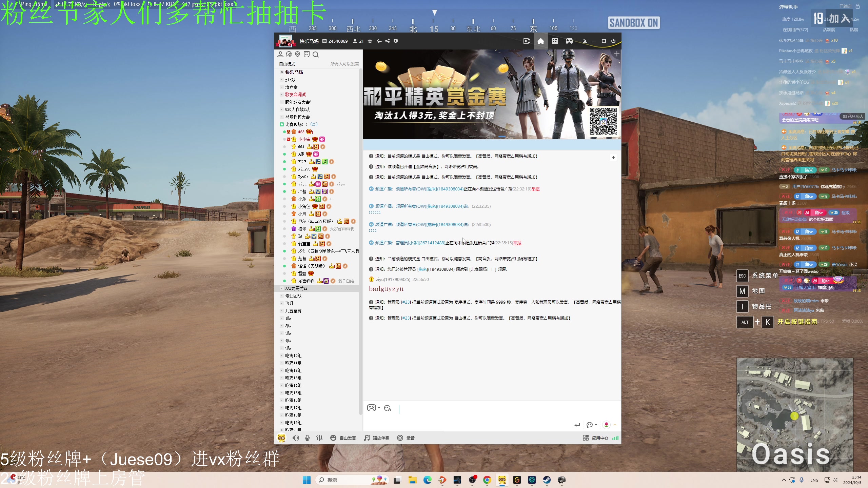The height and width of the screenshot is (488, 868).
Task: Click the star favorite icon beside member count
Action: pos(370,41)
